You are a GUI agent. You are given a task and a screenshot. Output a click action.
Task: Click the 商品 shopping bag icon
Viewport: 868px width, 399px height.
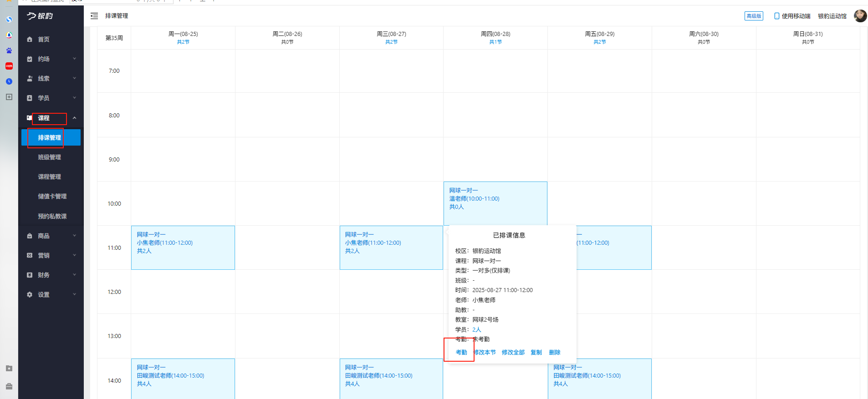(x=30, y=236)
